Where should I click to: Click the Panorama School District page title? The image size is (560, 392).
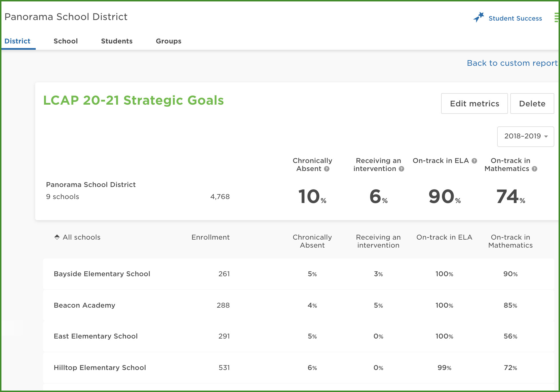coord(66,17)
